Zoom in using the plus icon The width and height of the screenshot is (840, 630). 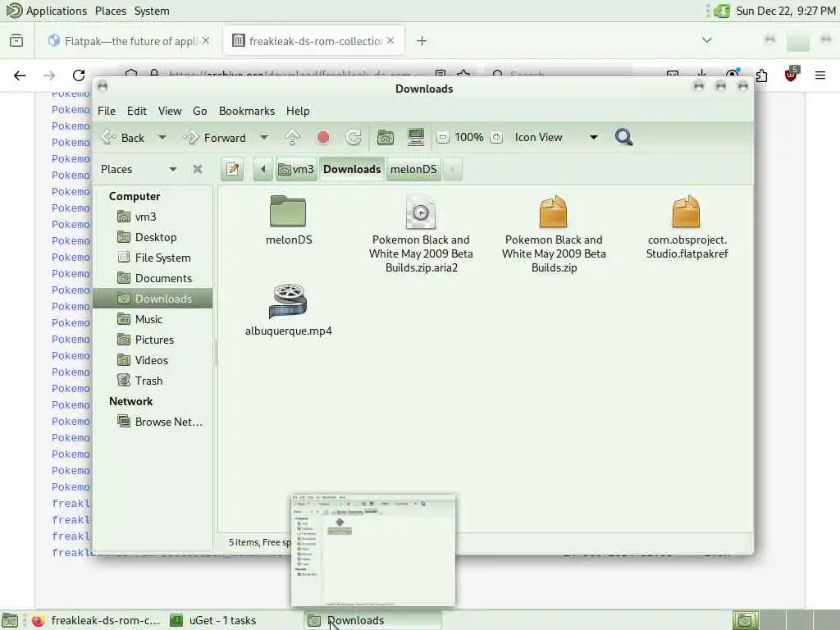(496, 138)
